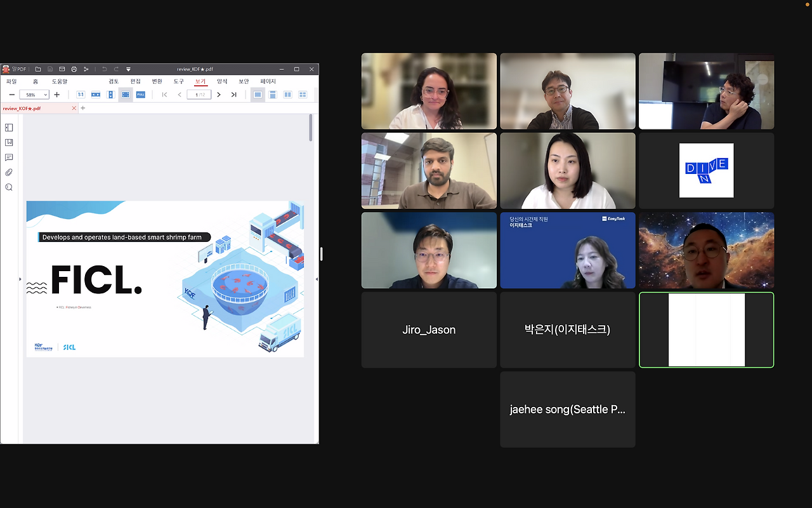Open the bookmarks panel icon
Viewport: 812px width, 508px height.
pos(9,143)
